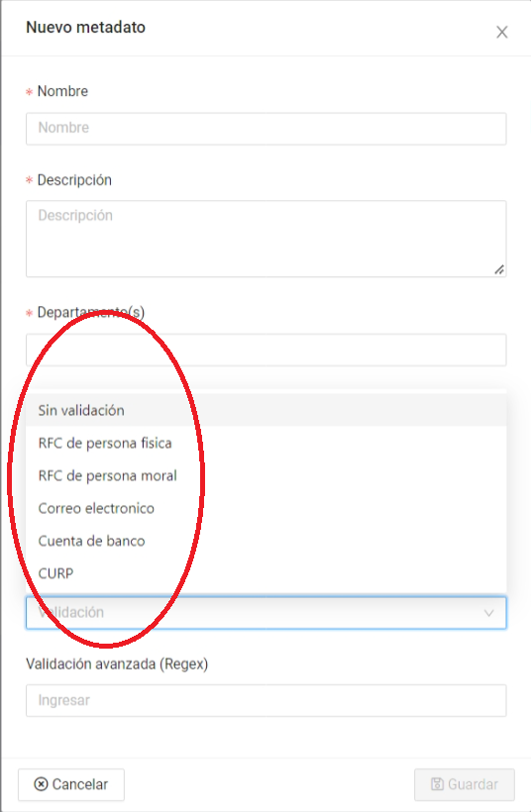Close the Nuevo metadato dialog
The height and width of the screenshot is (812, 531).
click(x=501, y=32)
